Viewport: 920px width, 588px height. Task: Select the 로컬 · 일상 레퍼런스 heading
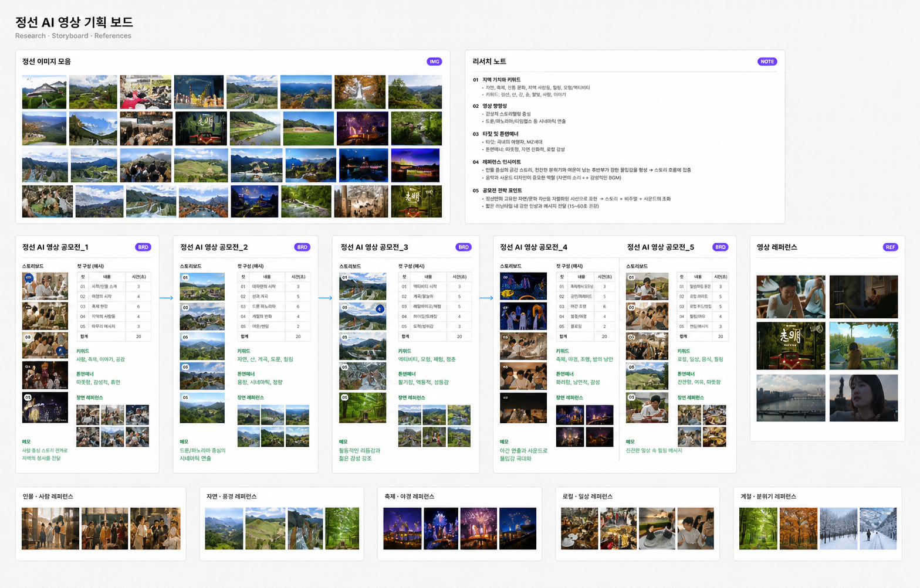[587, 497]
